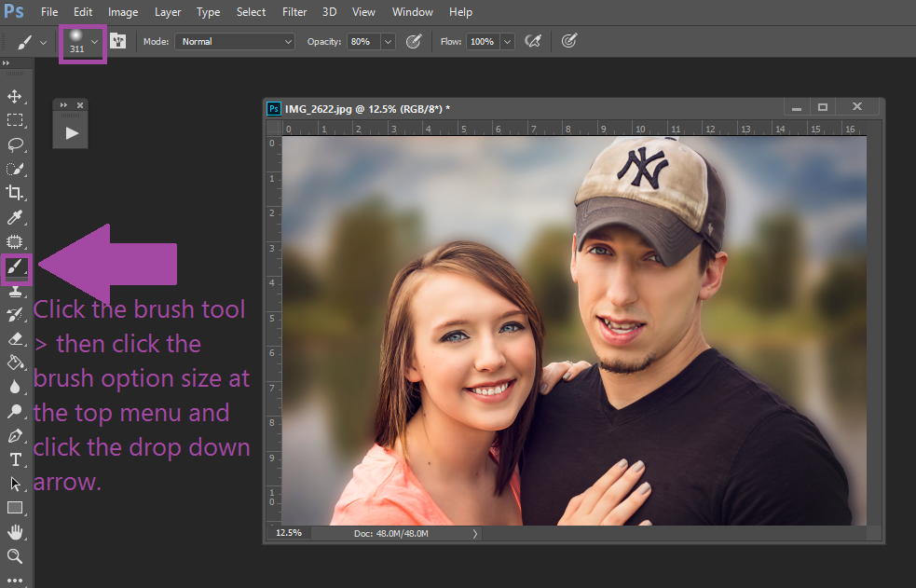Toggle pressure for opacity button
This screenshot has width=916, height=588.
414,41
